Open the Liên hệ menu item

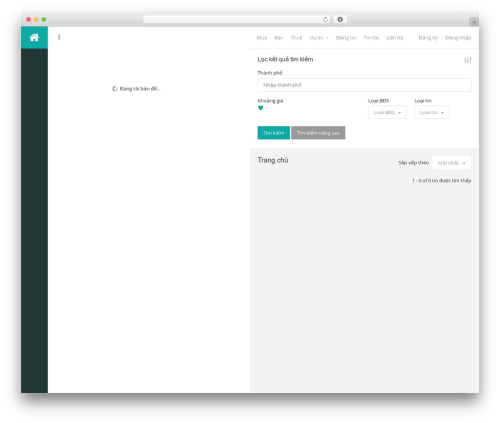395,38
